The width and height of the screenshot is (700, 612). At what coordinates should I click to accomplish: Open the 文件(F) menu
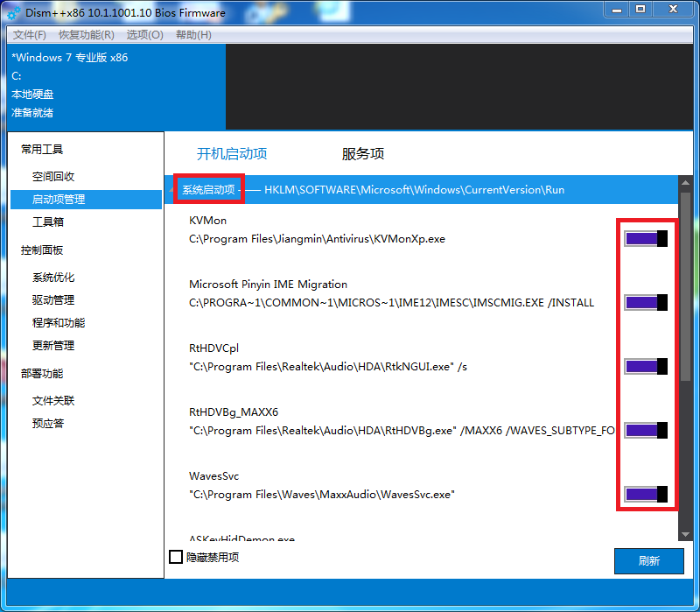click(x=30, y=35)
